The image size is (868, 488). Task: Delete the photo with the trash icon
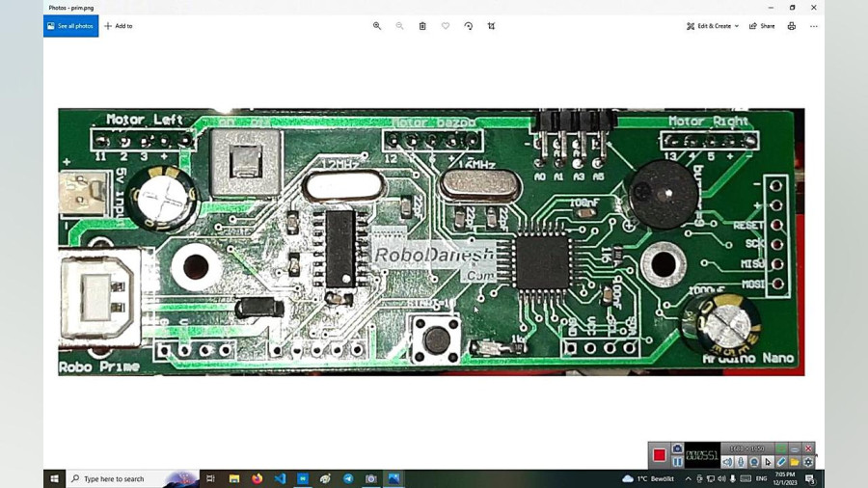coord(422,26)
